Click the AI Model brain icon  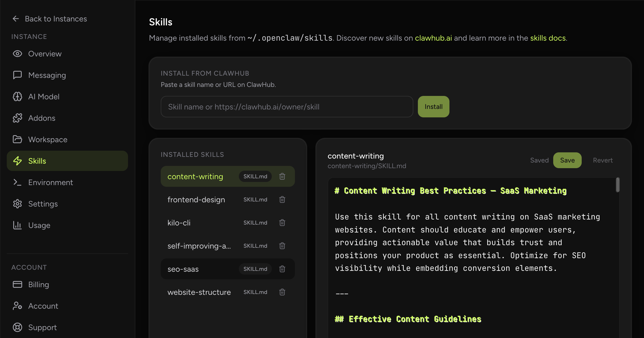(17, 96)
